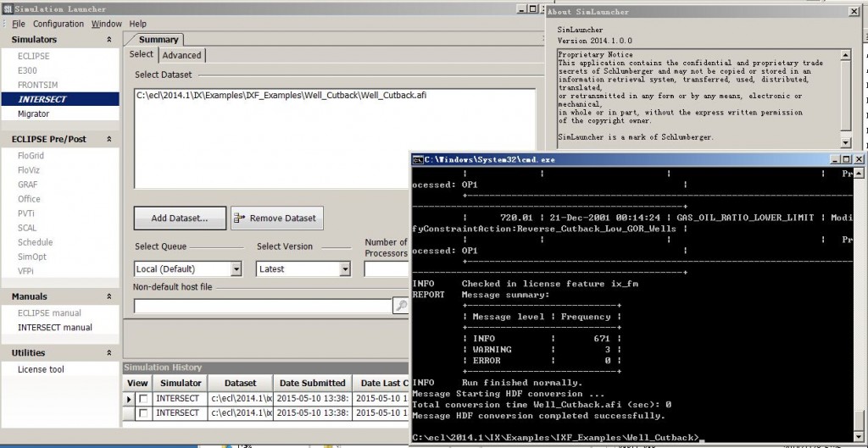Click scroll up arrow in cmd.exe window
Screen dimensions: 868x448
[x=858, y=173]
